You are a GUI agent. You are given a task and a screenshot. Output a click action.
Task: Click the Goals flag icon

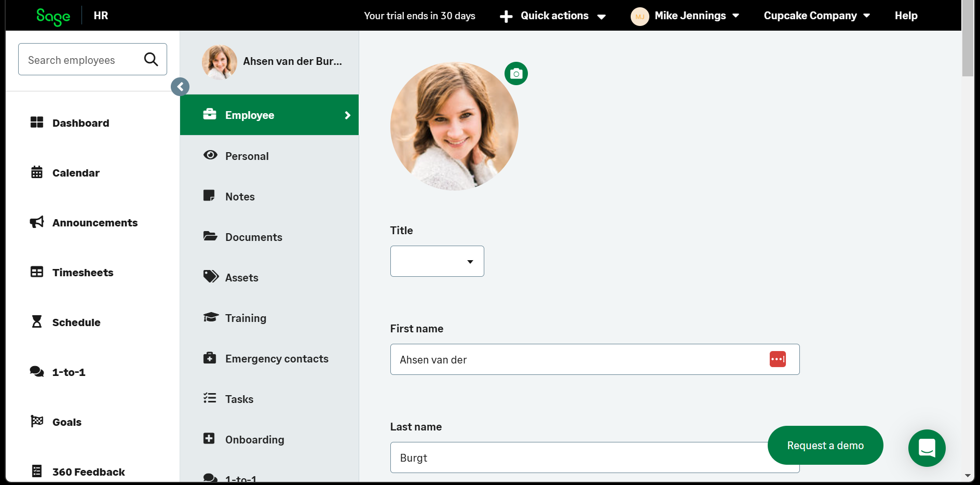(x=37, y=421)
